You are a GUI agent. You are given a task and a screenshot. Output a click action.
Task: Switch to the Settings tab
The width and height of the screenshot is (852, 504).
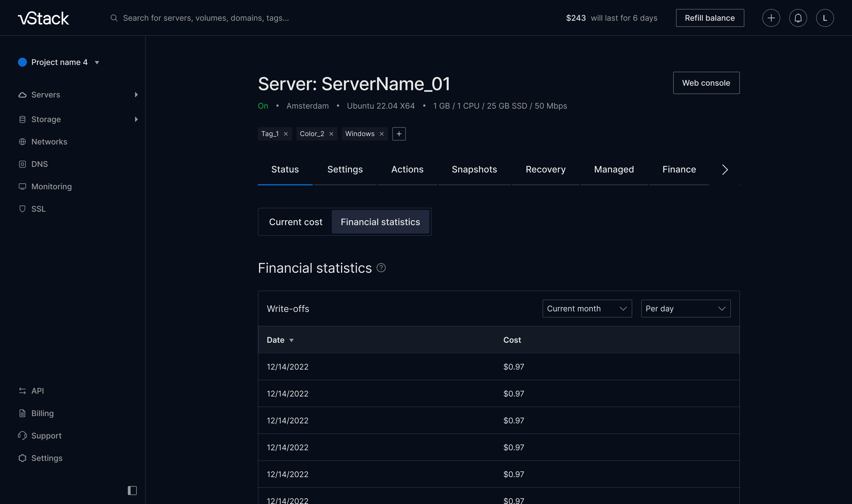(345, 169)
